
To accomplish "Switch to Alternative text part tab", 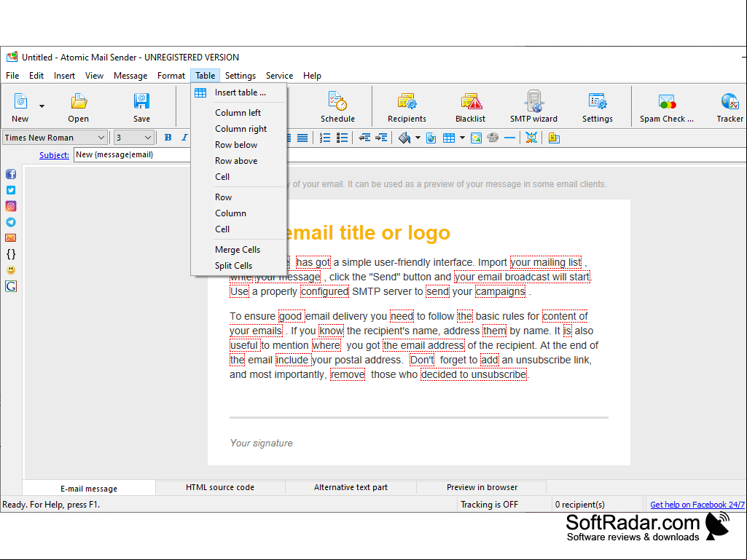I will [351, 488].
